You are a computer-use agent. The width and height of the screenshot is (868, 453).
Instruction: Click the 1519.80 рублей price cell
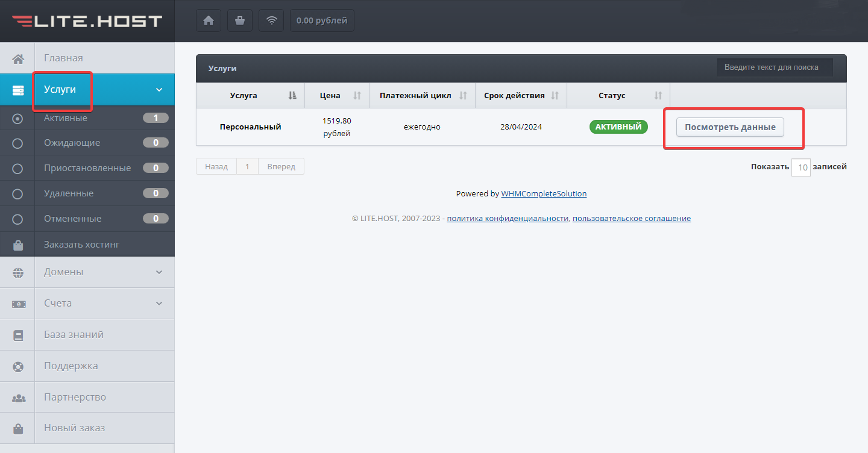337,127
